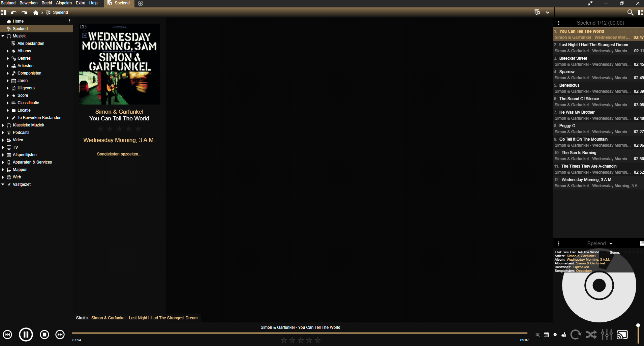644x346 pixels.
Task: Select Apparaten & Services in the tree
Action: coord(36,162)
